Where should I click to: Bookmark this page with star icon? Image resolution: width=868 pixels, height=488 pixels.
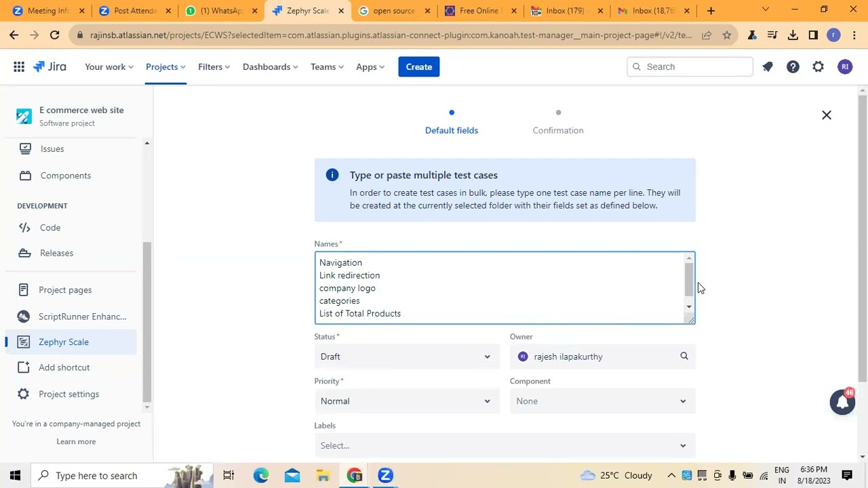[727, 35]
